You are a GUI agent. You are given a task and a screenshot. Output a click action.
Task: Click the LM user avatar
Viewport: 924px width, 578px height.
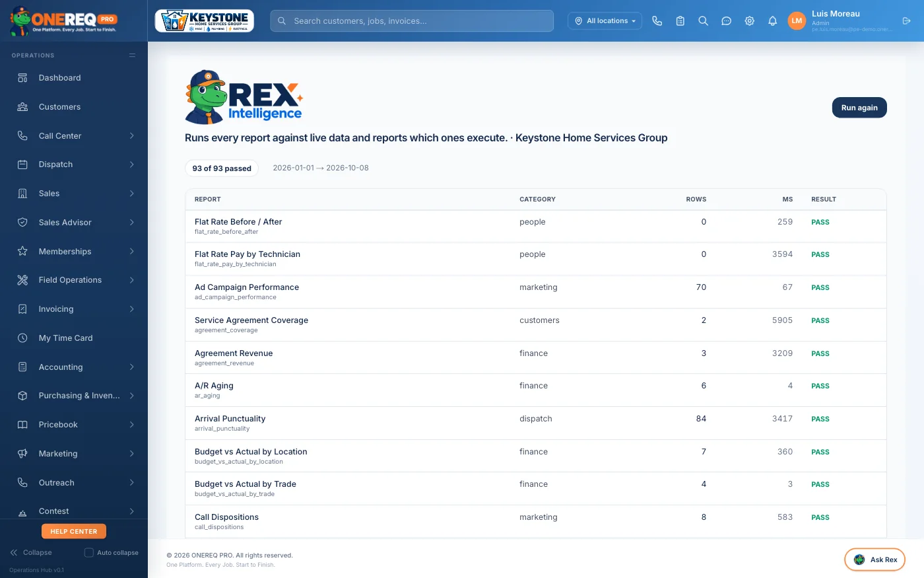797,21
